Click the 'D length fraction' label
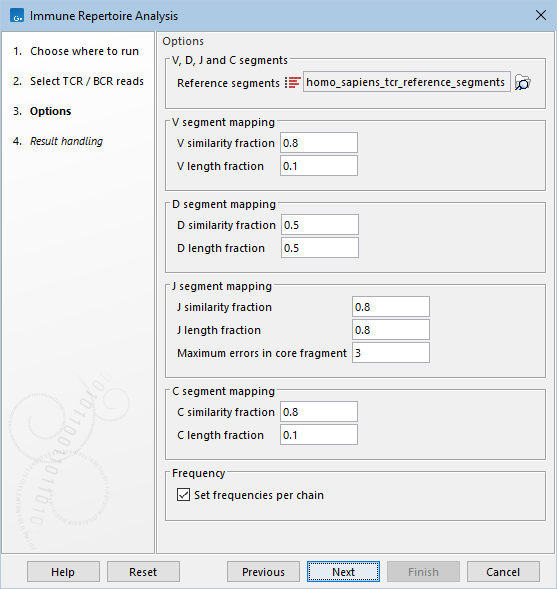Screen dimensions: 557x589 click(x=221, y=248)
